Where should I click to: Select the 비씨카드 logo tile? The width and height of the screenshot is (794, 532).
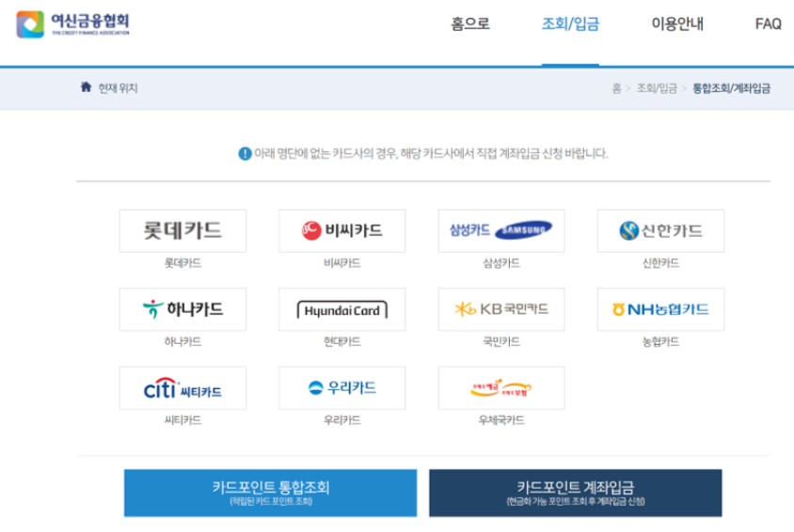(x=341, y=231)
